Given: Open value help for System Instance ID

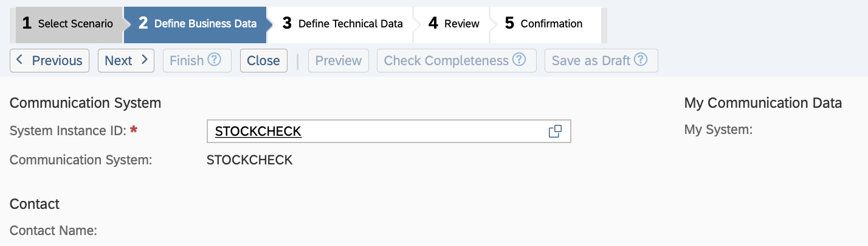Looking at the screenshot, I should pos(555,132).
